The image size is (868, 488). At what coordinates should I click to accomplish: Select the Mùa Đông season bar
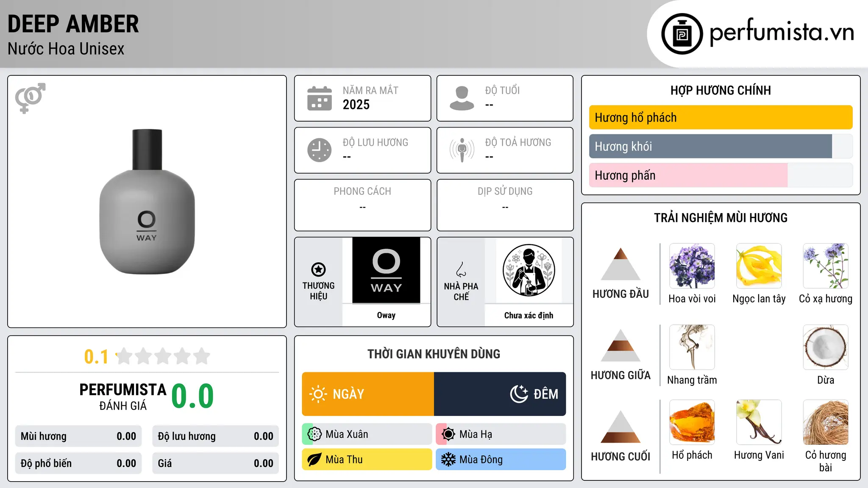[x=501, y=460]
